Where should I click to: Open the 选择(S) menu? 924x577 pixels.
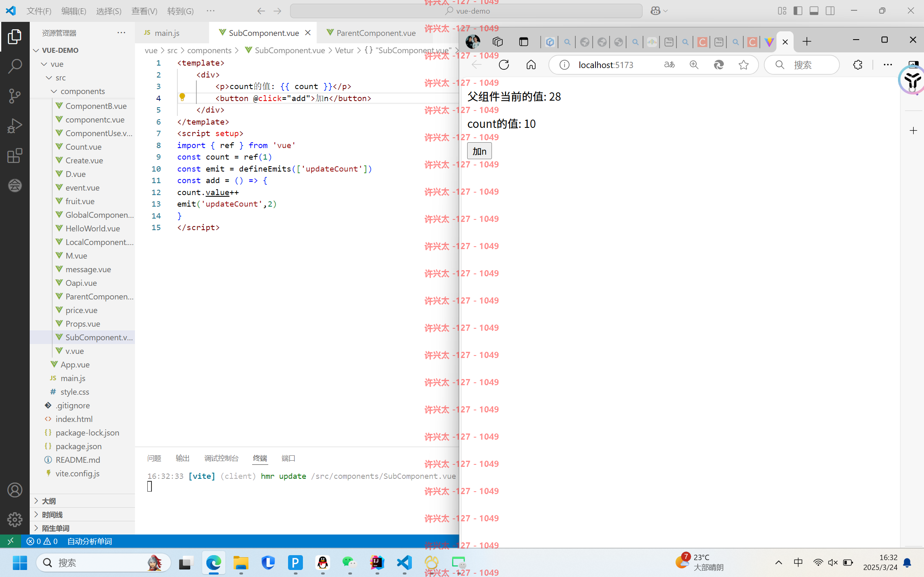click(109, 11)
